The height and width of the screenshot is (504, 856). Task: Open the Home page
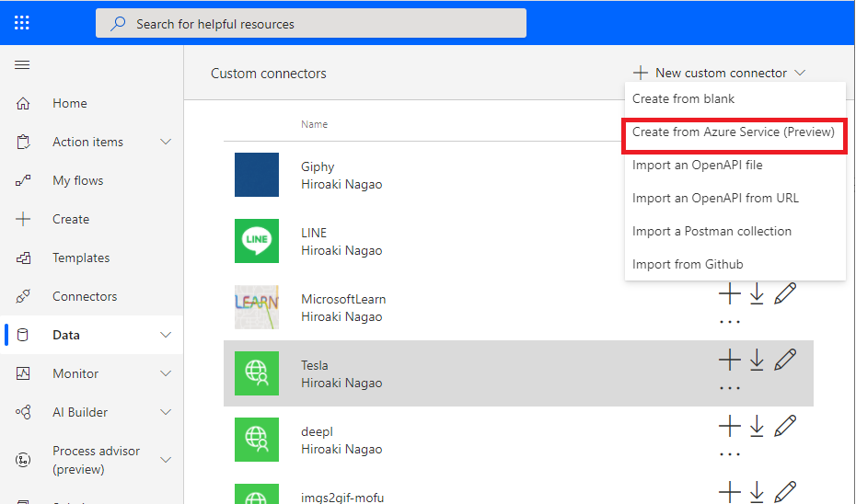70,103
